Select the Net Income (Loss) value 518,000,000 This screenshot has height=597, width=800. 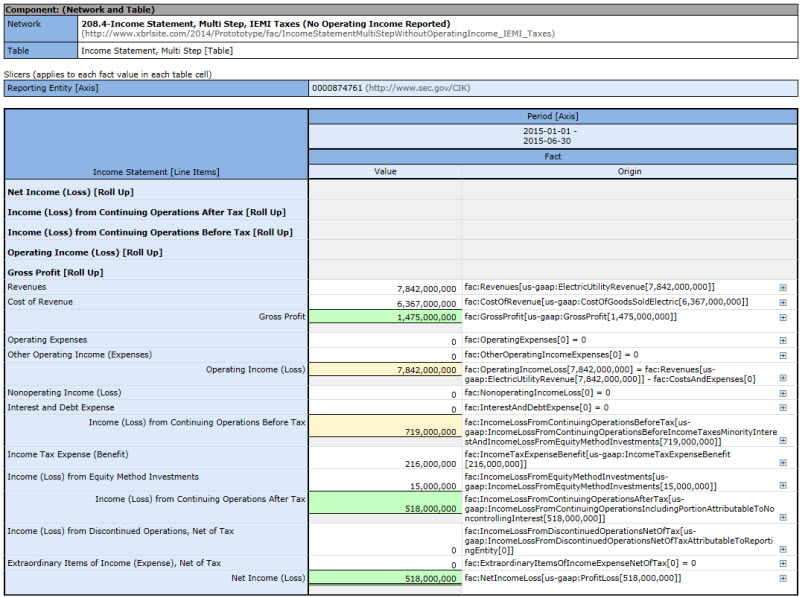431,579
